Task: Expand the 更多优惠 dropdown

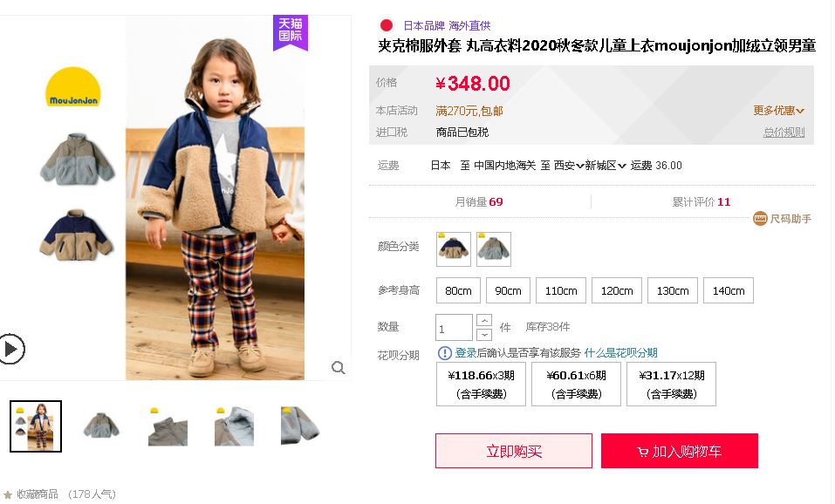Action: (x=778, y=111)
